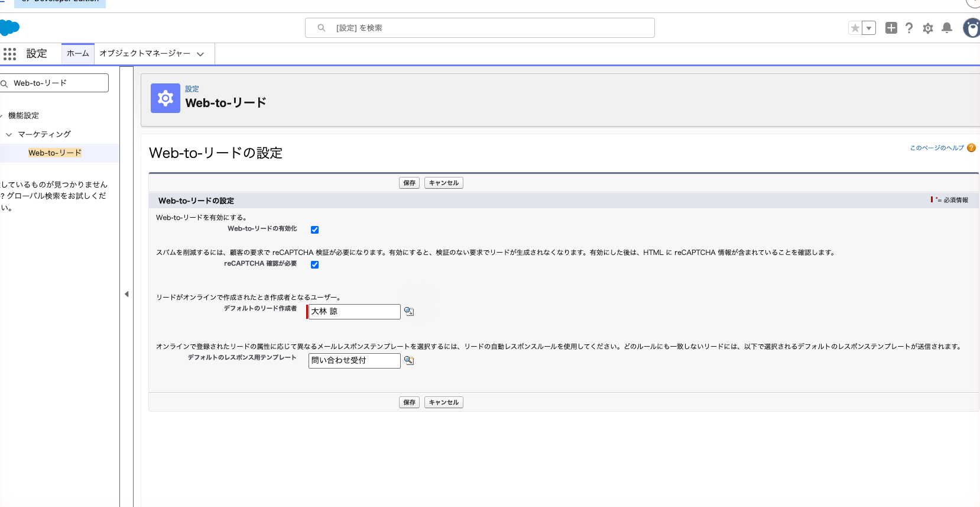Open the favorites list dropdown arrow

869,28
